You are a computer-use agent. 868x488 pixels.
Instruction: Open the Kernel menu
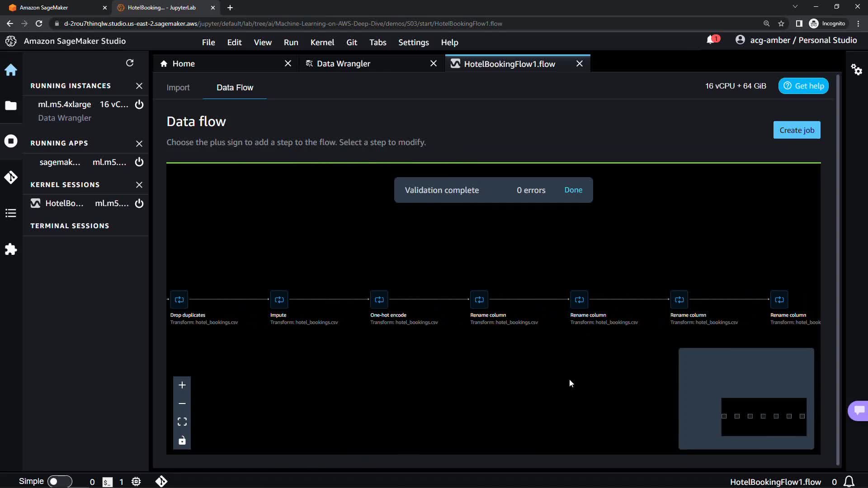coord(322,42)
